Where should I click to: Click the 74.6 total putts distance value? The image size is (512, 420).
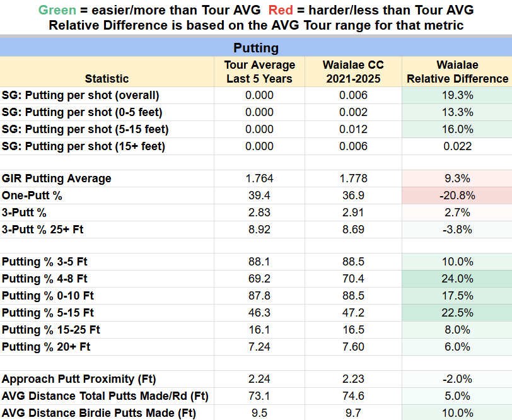[x=352, y=396]
